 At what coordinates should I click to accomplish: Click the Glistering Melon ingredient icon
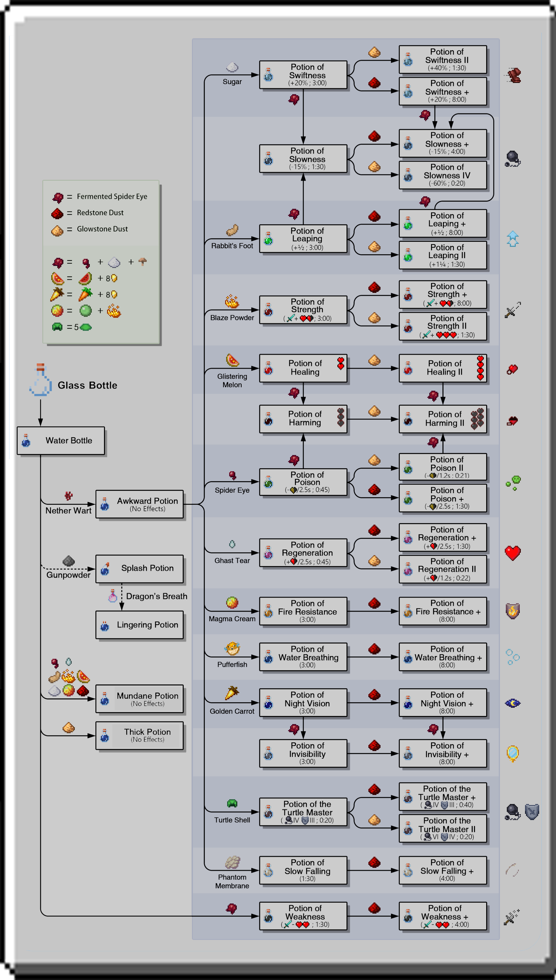(232, 360)
